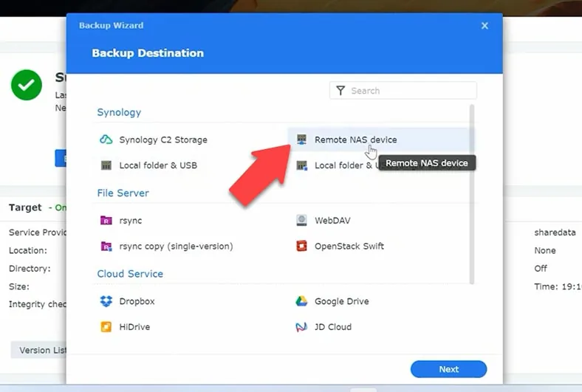Click rsync copy (single-version) label
The image size is (582, 392).
(x=176, y=247)
